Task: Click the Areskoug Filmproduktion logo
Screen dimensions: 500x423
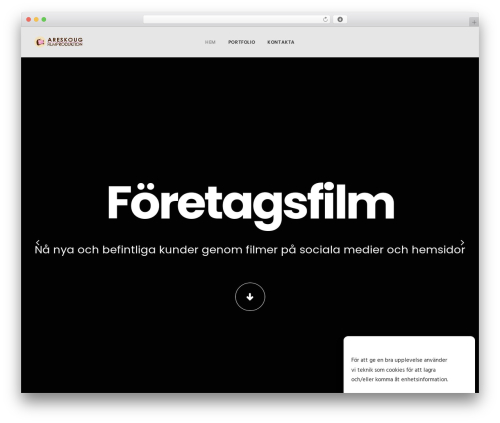Action: coord(59,42)
